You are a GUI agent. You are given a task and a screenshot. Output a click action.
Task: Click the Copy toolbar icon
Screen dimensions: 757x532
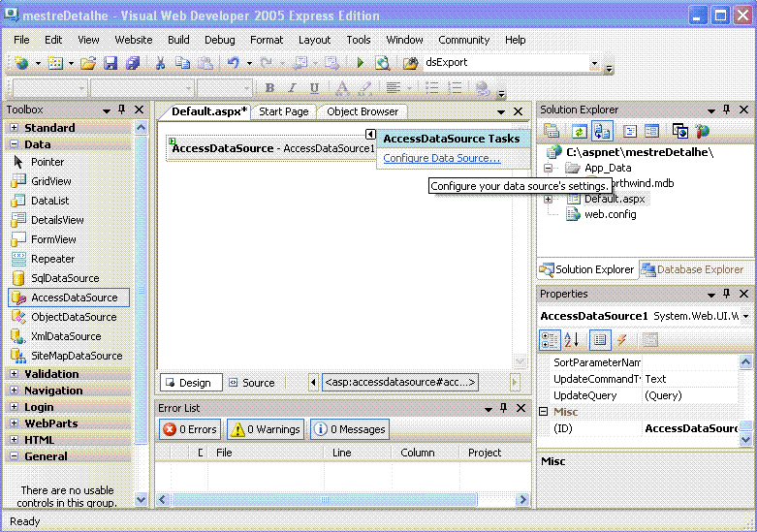pos(182,63)
